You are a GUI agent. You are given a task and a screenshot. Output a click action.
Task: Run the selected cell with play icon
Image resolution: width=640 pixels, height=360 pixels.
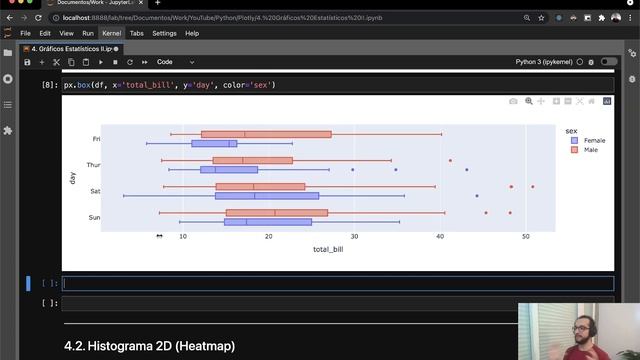(100, 62)
